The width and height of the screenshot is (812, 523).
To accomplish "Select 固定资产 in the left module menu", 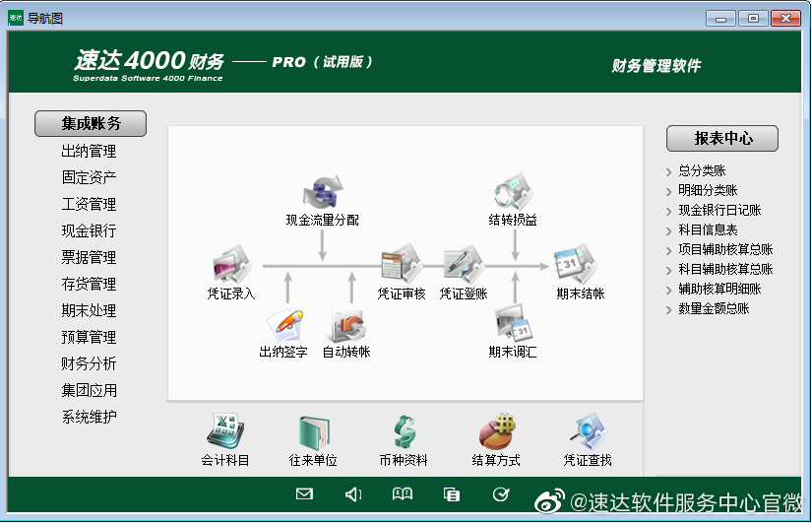I will point(89,177).
